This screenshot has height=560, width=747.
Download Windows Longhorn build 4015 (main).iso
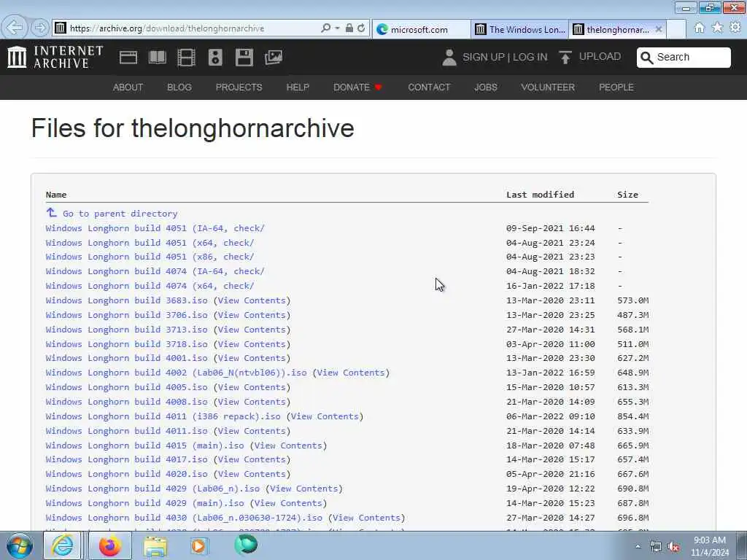click(x=145, y=446)
